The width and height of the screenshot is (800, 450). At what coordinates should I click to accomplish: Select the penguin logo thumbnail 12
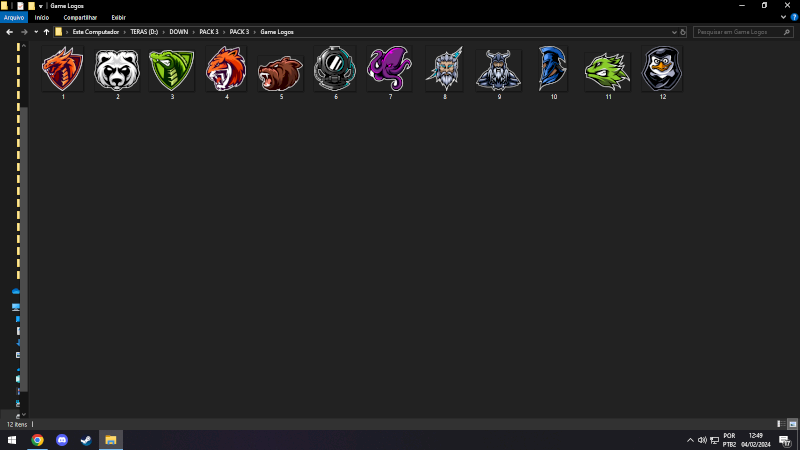pos(662,69)
